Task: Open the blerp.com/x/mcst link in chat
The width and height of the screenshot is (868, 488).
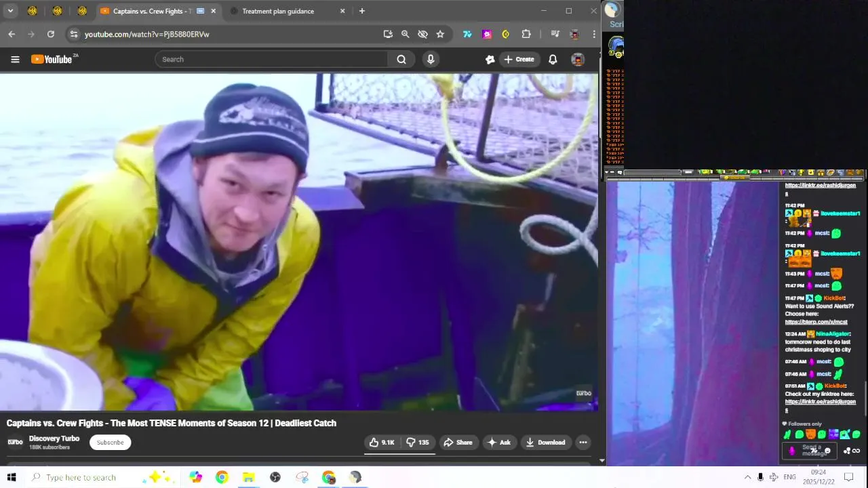Action: pos(816,322)
